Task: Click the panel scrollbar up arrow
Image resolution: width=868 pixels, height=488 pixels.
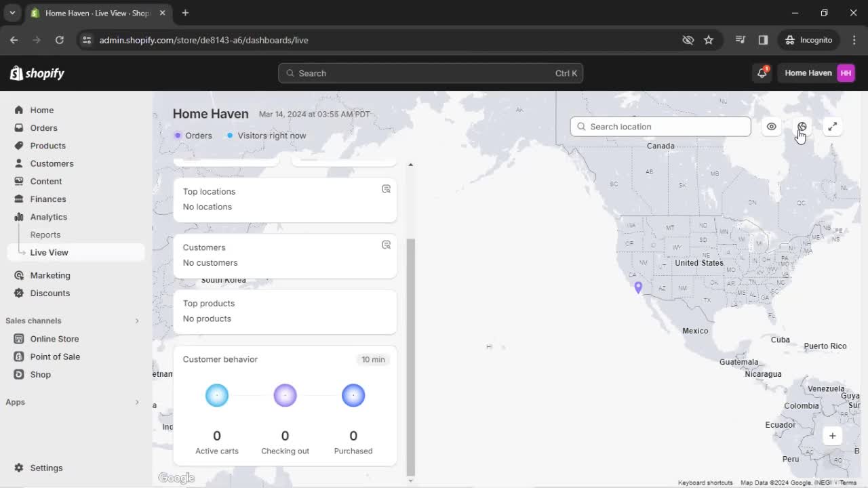Action: coord(410,165)
